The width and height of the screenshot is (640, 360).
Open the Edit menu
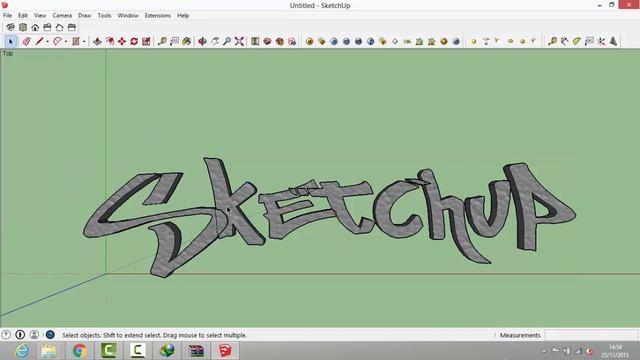pos(23,16)
